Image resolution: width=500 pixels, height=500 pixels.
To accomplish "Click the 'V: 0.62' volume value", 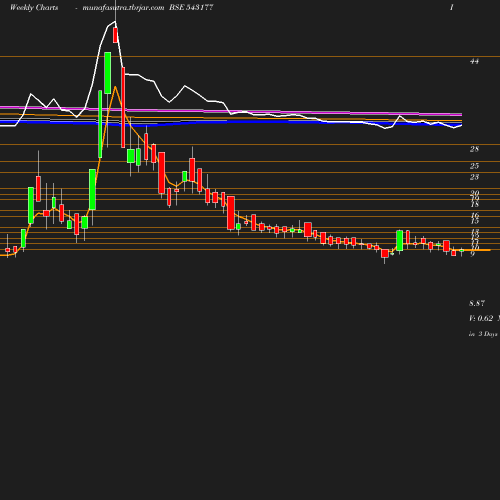I will tap(481, 318).
